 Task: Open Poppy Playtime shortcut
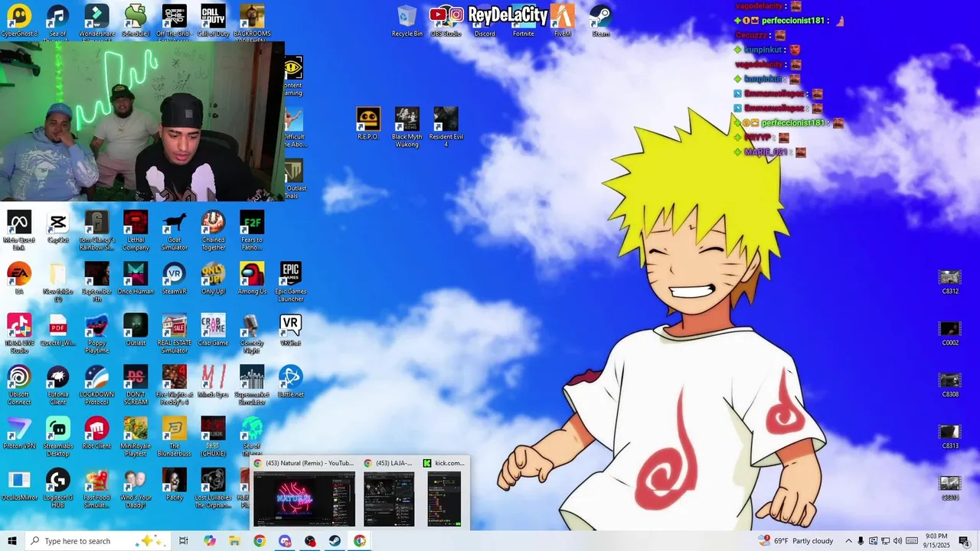pyautogui.click(x=97, y=334)
